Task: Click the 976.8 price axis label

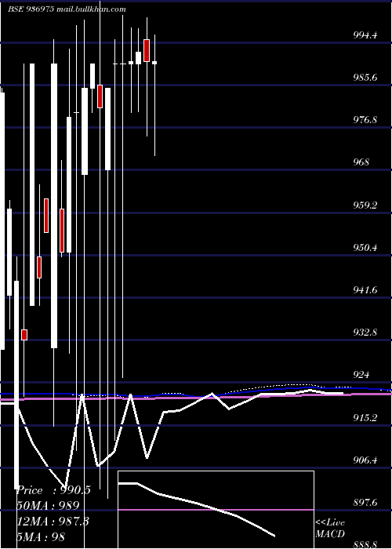Action: (365, 120)
